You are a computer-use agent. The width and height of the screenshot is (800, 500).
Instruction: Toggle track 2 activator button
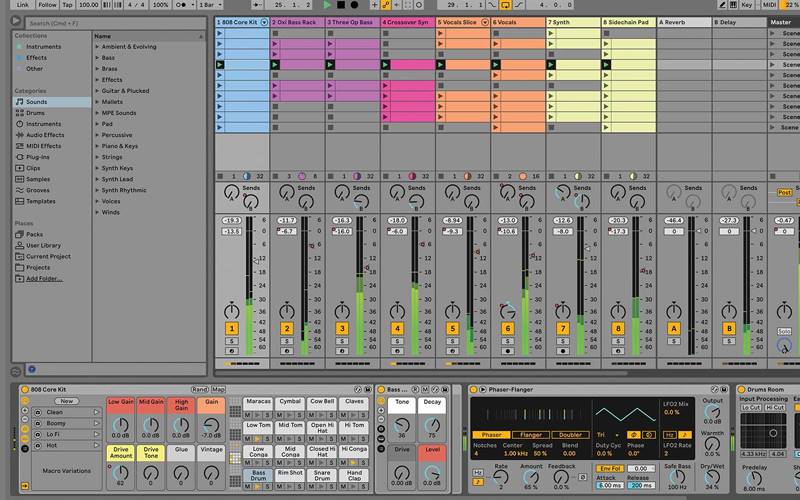tap(287, 328)
